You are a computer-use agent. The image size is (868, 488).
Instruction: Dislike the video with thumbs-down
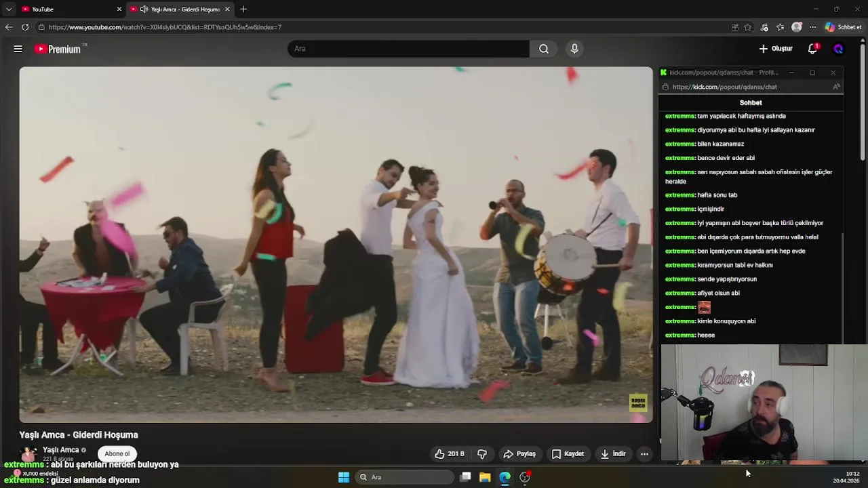point(482,454)
